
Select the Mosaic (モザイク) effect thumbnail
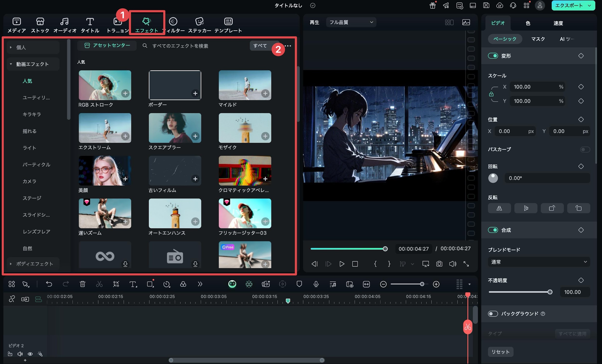(245, 128)
